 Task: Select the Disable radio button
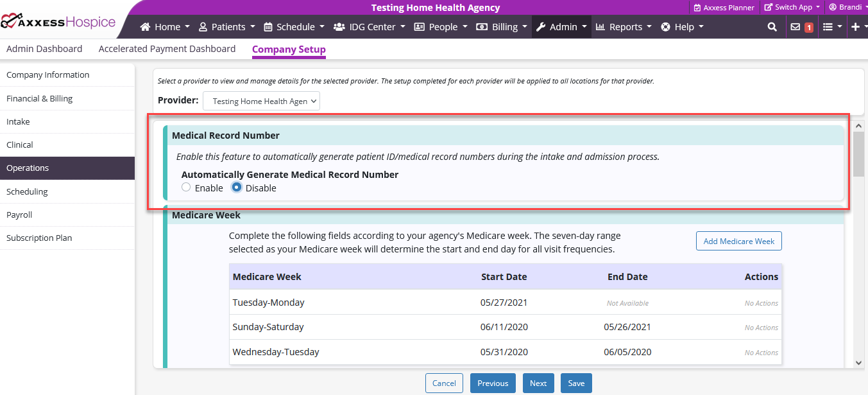237,188
